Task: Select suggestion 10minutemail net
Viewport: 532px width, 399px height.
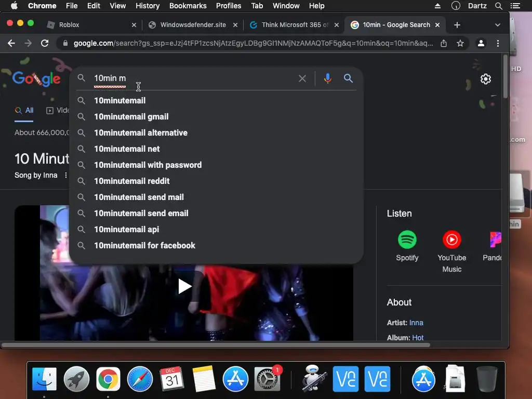Action: [x=217, y=149]
